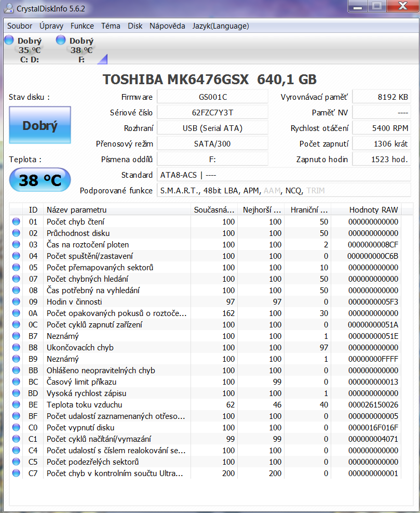
Task: Minimize the CrystalDiskInfo window
Action: tap(358, 6)
